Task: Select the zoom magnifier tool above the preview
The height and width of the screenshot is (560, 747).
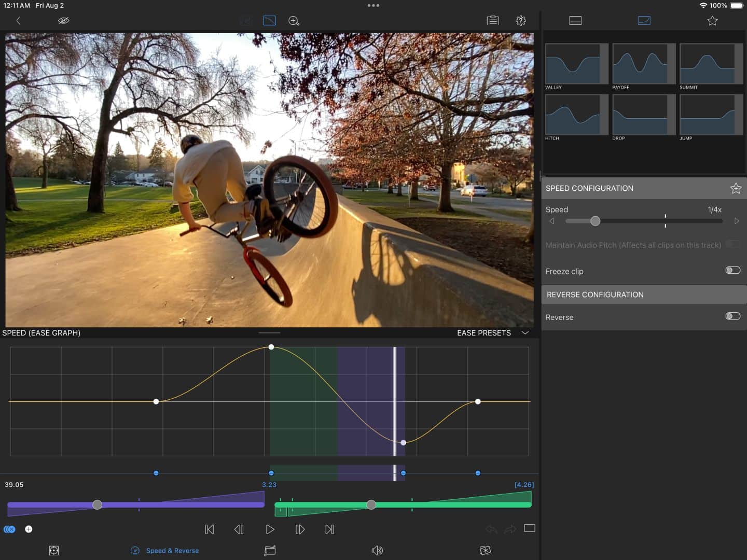Action: coord(294,21)
